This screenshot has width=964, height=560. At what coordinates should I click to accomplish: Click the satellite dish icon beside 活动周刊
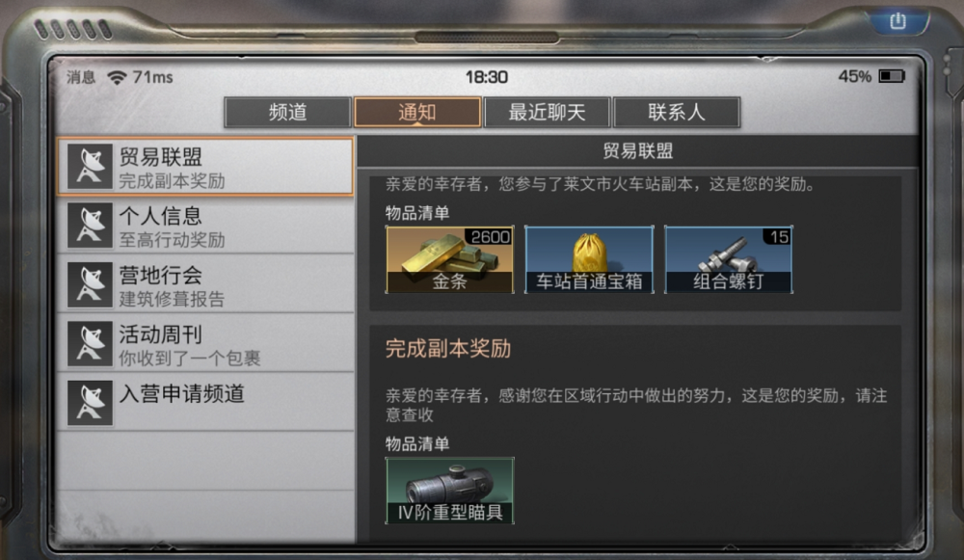pyautogui.click(x=90, y=344)
